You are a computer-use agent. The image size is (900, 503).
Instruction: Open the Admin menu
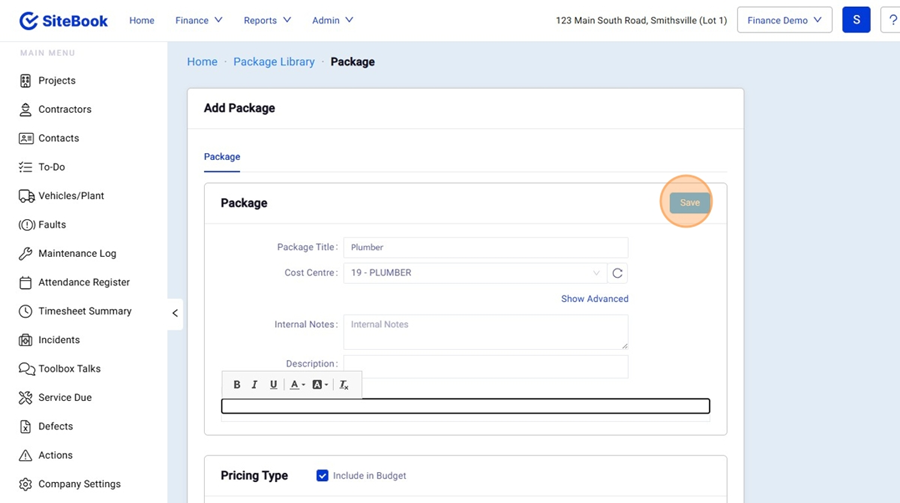(x=332, y=20)
